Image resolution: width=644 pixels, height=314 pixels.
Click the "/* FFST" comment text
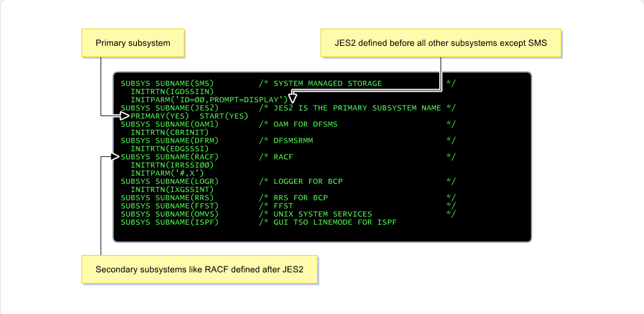(x=276, y=205)
